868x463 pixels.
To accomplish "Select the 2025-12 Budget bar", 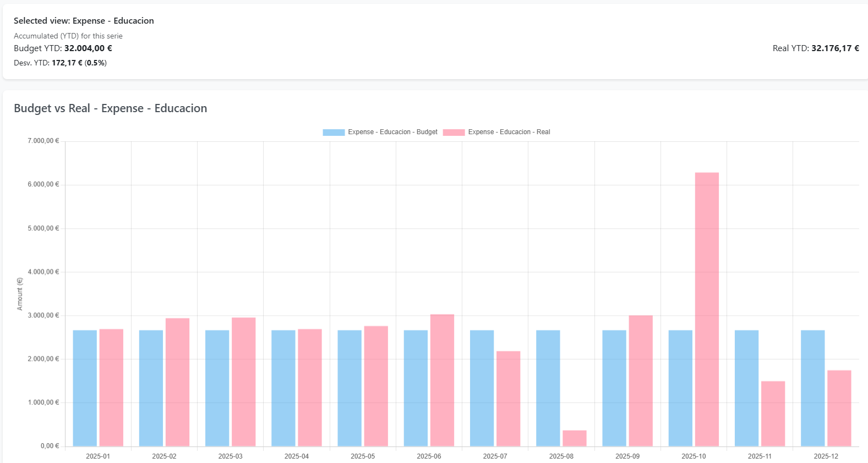I will pos(813,388).
